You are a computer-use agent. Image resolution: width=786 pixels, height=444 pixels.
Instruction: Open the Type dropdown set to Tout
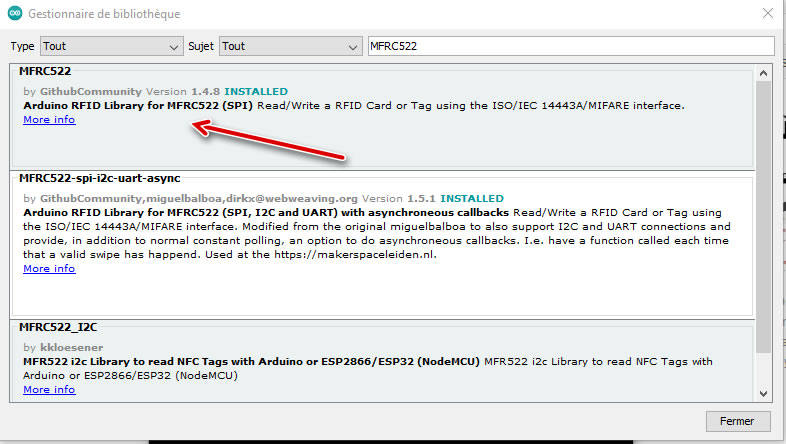click(x=112, y=46)
